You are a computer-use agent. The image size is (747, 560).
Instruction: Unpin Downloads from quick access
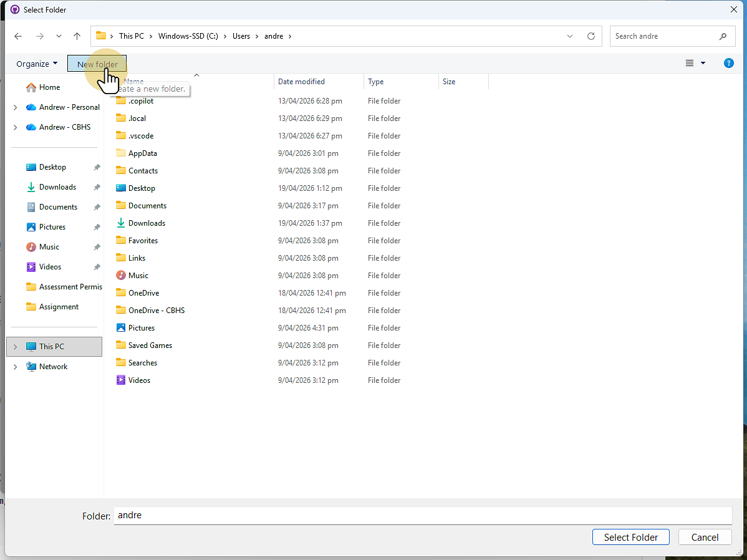click(x=95, y=186)
